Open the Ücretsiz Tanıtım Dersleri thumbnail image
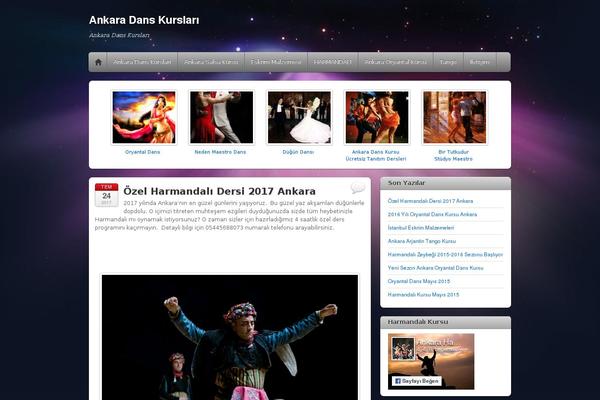The image size is (600, 400). coord(377,118)
